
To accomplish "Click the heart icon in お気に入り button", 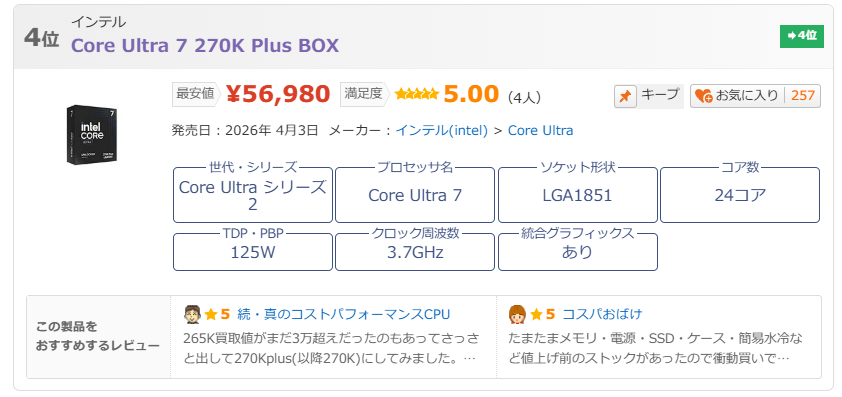I will 703,96.
